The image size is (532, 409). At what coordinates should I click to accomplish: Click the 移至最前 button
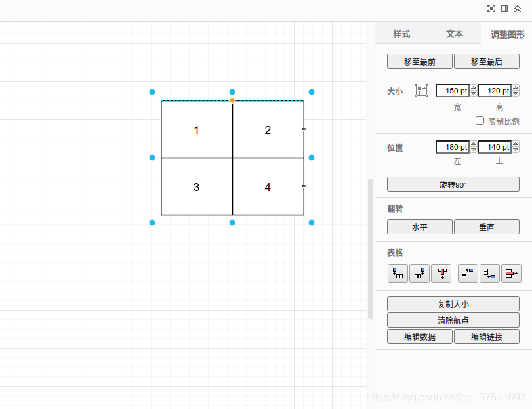[420, 62]
